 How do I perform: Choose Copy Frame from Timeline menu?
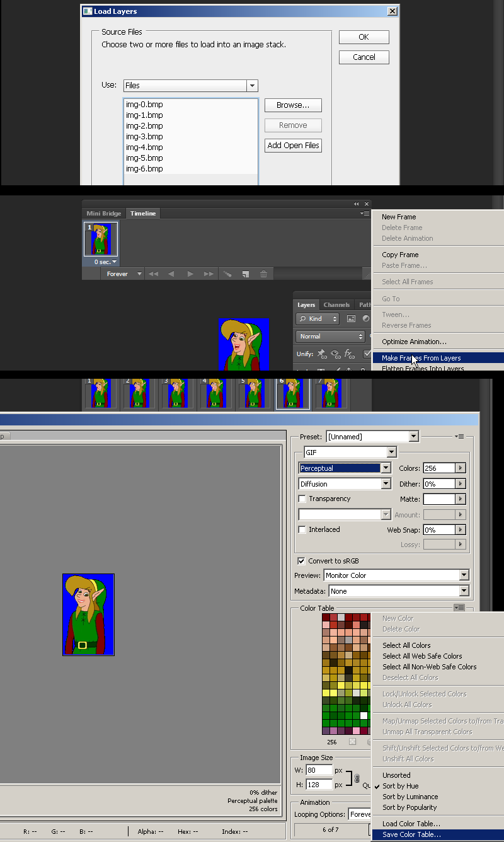click(400, 255)
